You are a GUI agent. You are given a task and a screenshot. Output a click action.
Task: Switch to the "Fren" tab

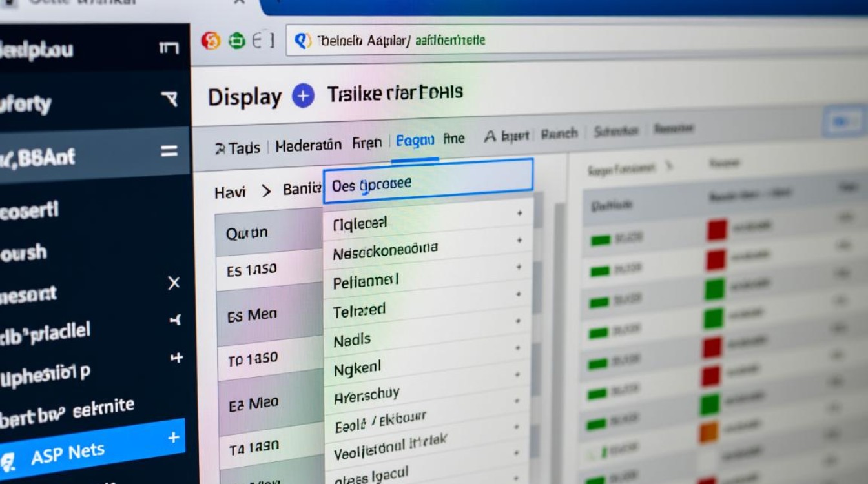click(367, 142)
